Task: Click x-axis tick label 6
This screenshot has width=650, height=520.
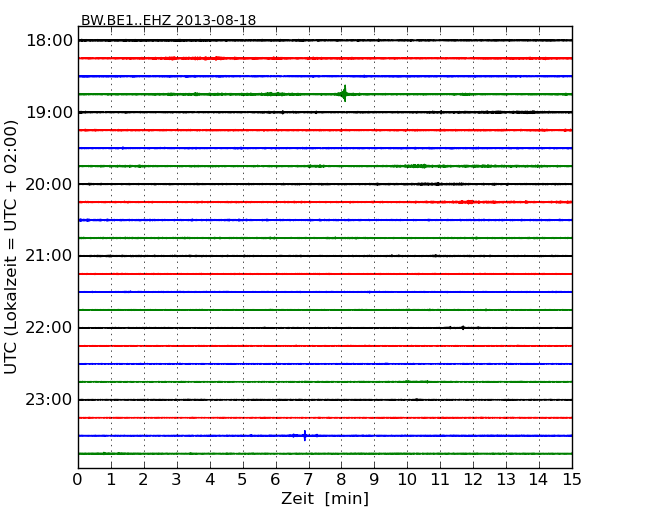Action: tap(275, 480)
